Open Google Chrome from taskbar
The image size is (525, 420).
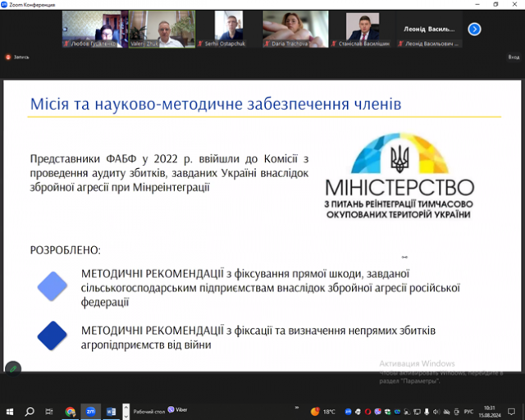pyautogui.click(x=71, y=412)
